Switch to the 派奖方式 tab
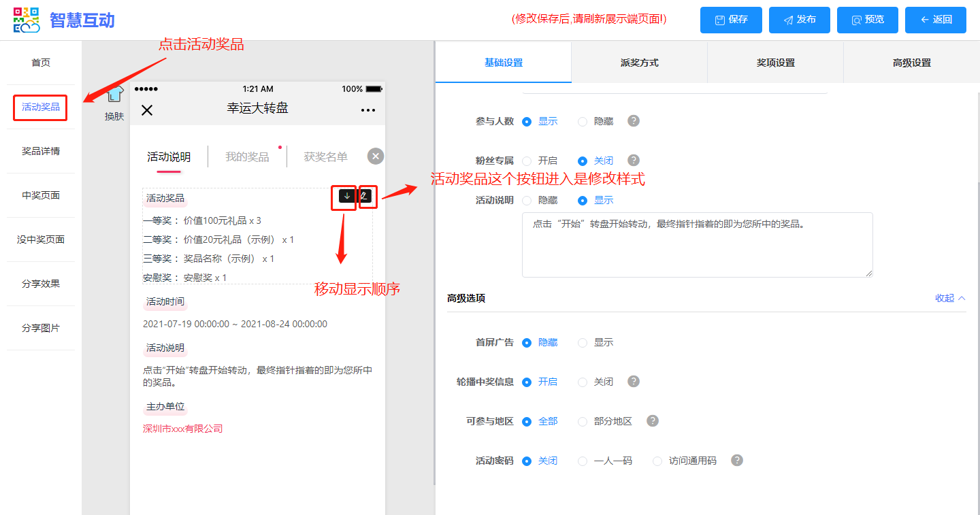The height and width of the screenshot is (515, 980). click(639, 63)
